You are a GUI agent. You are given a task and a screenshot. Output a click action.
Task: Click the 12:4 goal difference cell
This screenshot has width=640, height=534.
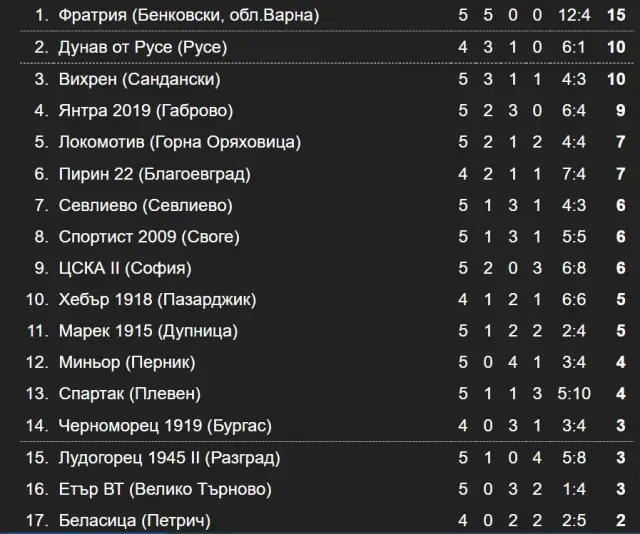[x=574, y=16]
